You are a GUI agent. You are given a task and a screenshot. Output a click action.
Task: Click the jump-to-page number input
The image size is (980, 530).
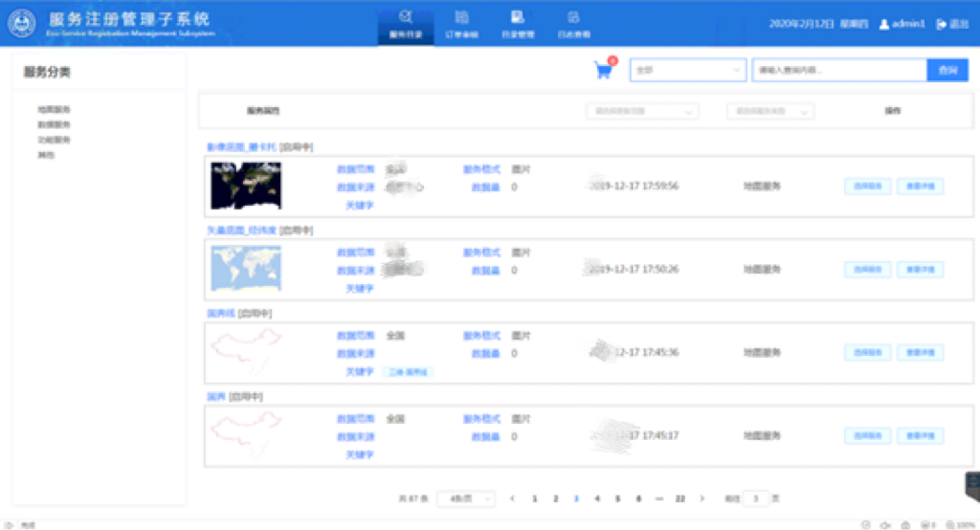(756, 498)
